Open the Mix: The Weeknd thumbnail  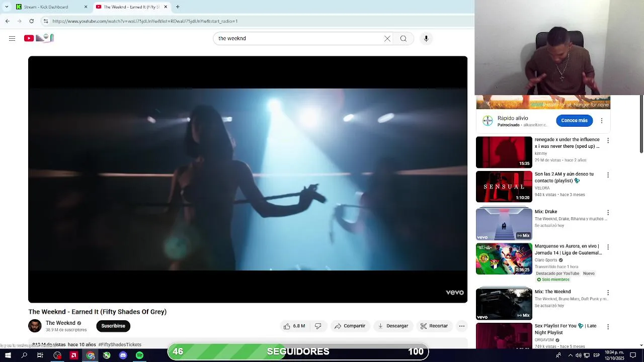pos(504,304)
